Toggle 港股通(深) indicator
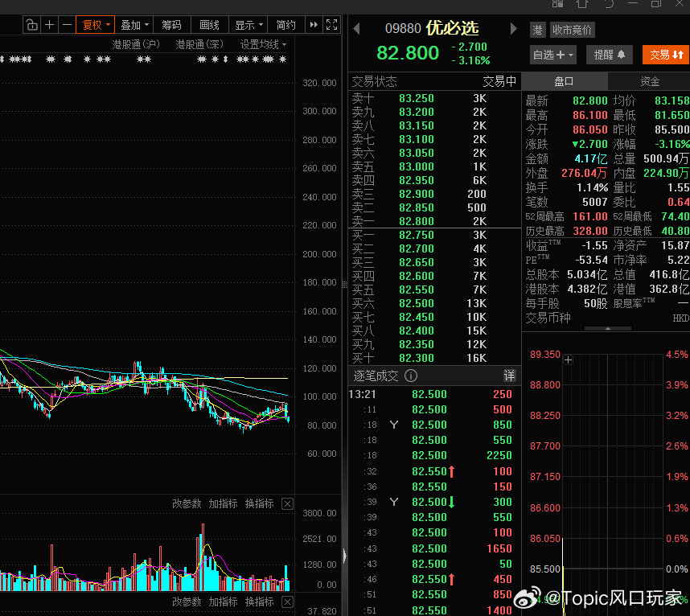Viewport: 690px width, 616px height. [x=199, y=44]
